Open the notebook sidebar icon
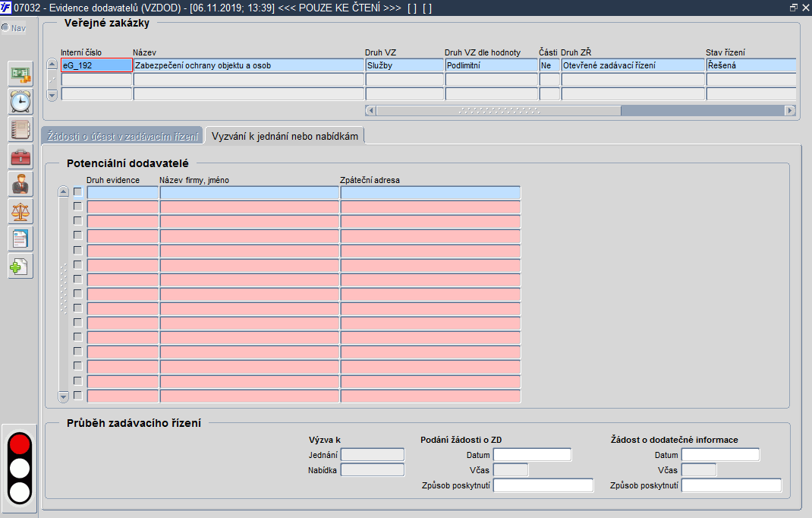The width and height of the screenshot is (812, 518). click(x=20, y=130)
